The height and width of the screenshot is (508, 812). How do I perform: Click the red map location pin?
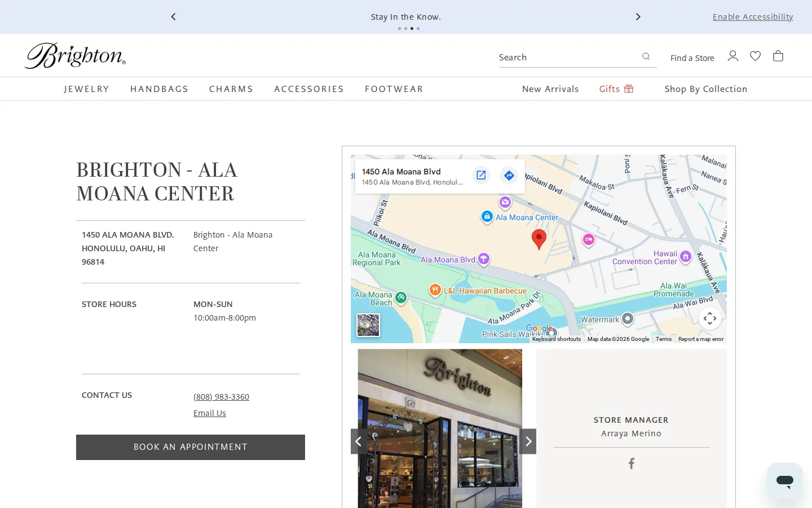pyautogui.click(x=539, y=239)
